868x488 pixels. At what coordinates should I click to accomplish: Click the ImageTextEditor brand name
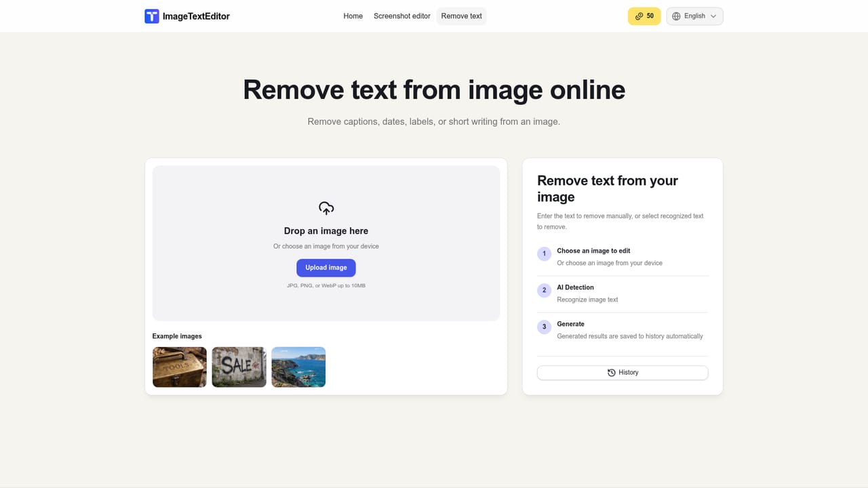196,16
